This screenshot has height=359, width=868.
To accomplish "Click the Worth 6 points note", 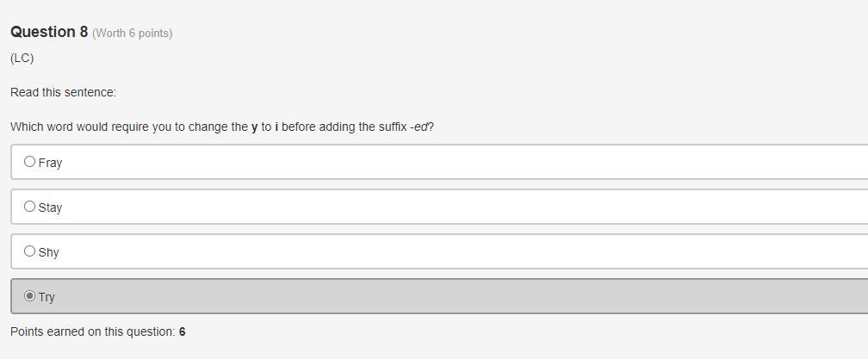I will point(133,34).
